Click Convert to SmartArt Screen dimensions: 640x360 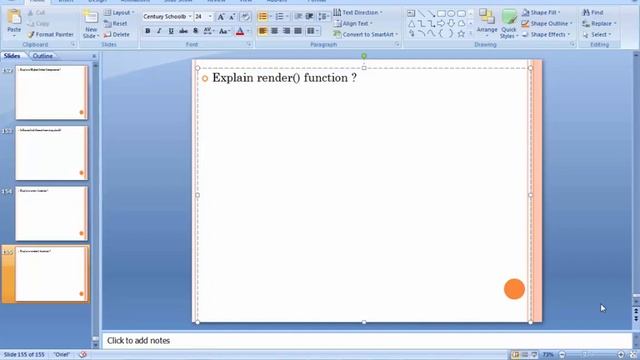(x=366, y=35)
